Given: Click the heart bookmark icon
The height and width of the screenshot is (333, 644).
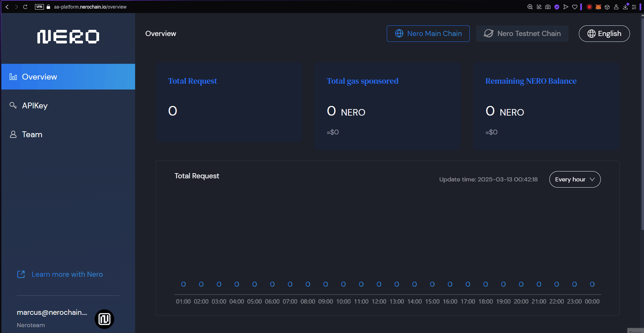Looking at the screenshot, I should click(575, 7).
